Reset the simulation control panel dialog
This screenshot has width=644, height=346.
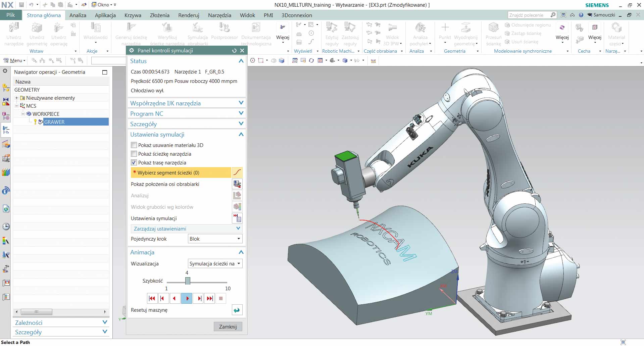tap(234, 50)
